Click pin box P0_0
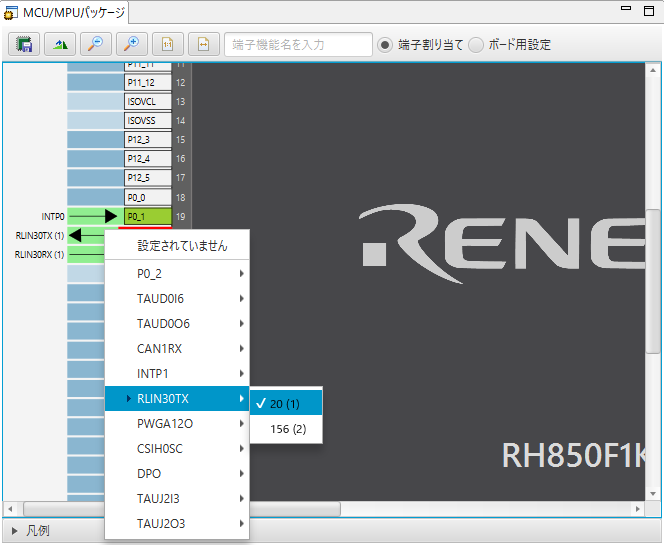This screenshot has width=664, height=545. (148, 197)
